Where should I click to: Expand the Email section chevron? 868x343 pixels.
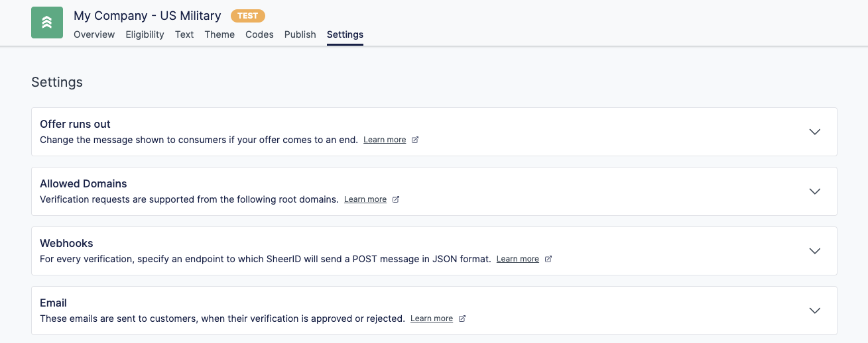[815, 311]
